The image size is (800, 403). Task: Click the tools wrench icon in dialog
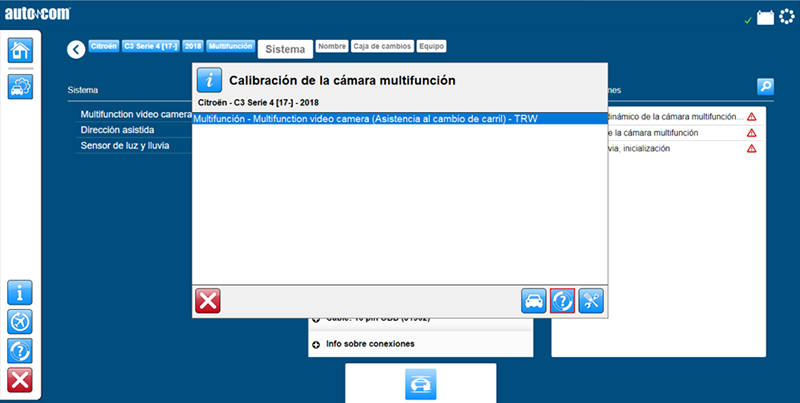[591, 301]
